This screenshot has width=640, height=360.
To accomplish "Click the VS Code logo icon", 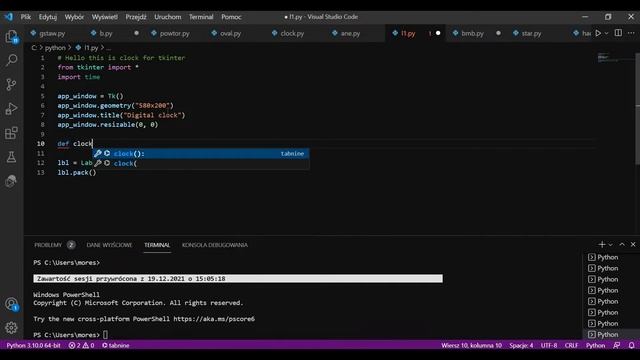I will point(9,17).
